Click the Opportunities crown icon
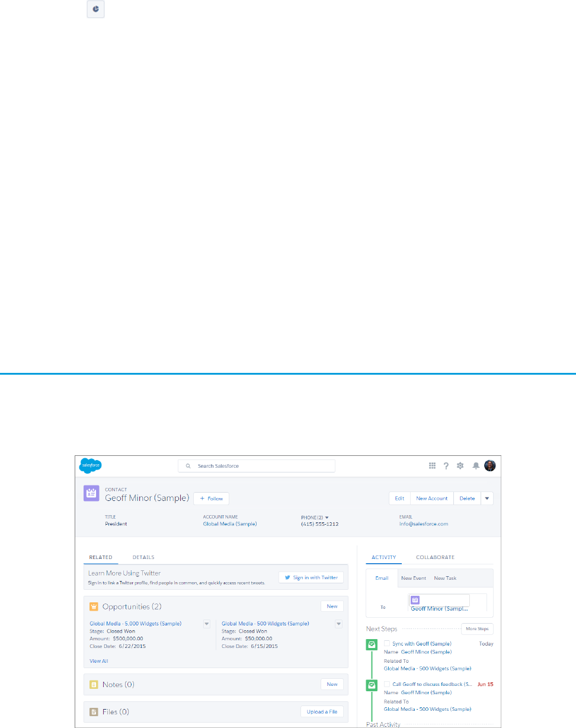The image size is (576, 728). [94, 606]
